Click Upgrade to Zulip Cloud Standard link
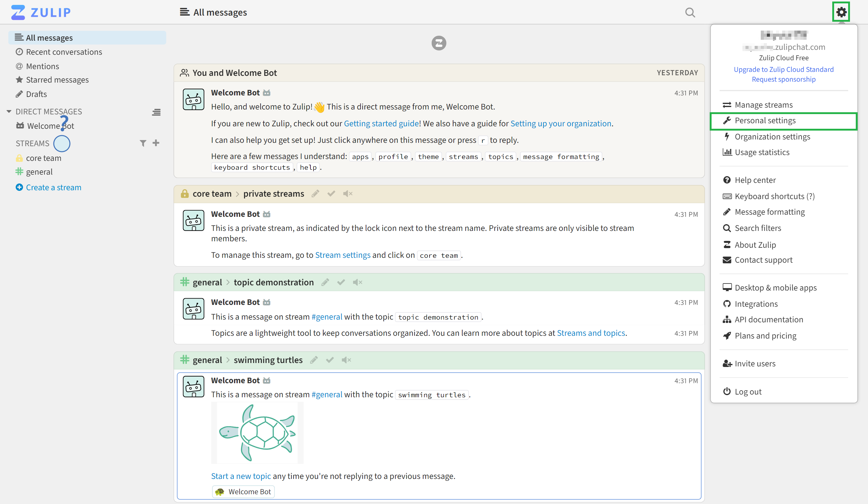Viewport: 868px width, 504px height. (783, 69)
